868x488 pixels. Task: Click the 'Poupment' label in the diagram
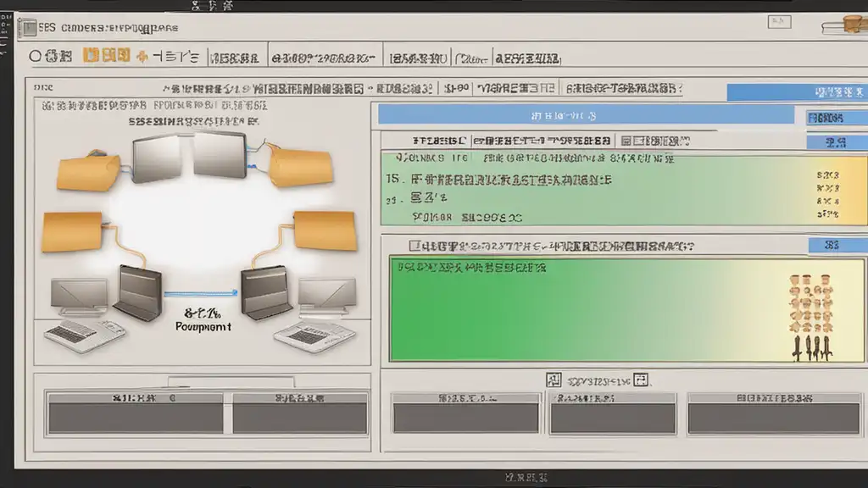203,327
